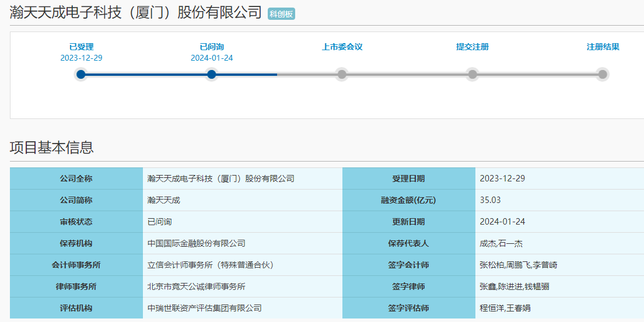644x322 pixels.
Task: Click the 签字会计师 label cell
Action: pos(409,265)
